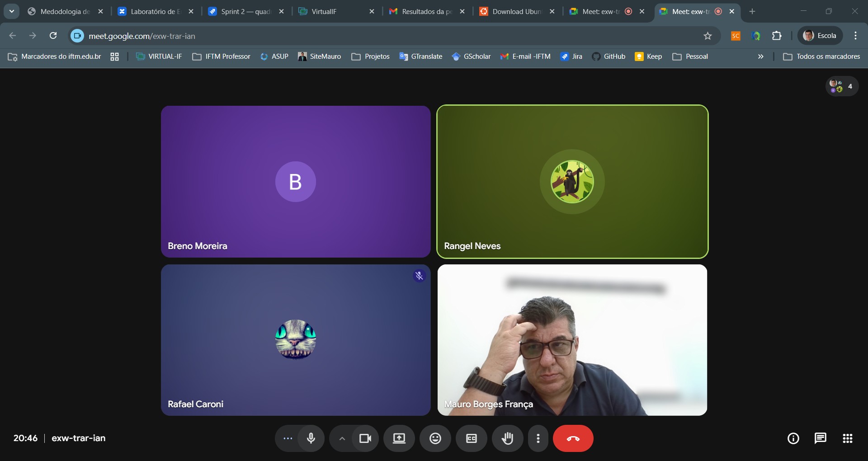Go forward in browser history

[33, 36]
